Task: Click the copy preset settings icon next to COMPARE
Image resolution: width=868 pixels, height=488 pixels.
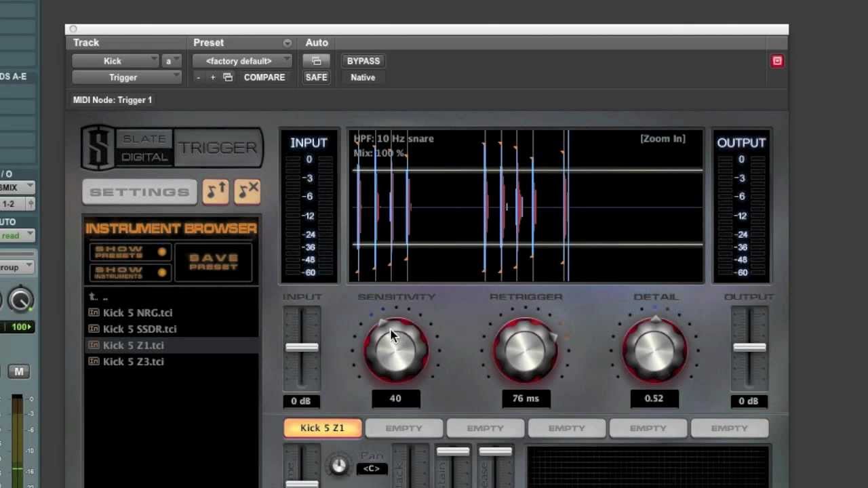Action: tap(228, 77)
